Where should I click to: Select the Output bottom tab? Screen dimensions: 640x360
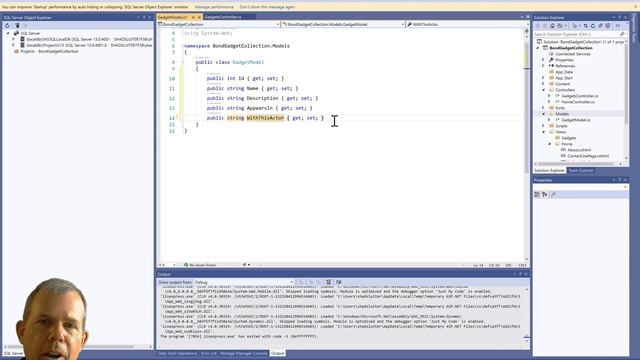click(x=278, y=353)
